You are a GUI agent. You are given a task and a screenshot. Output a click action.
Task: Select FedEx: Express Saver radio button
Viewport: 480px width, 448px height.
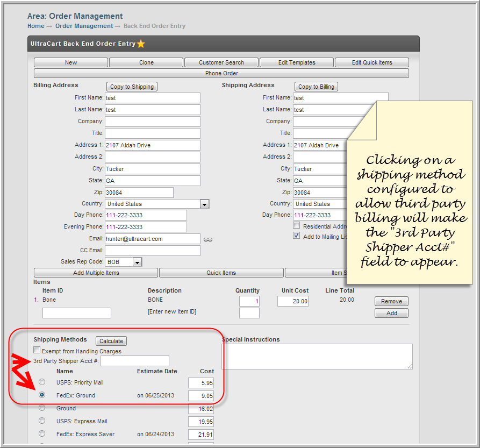pos(42,433)
